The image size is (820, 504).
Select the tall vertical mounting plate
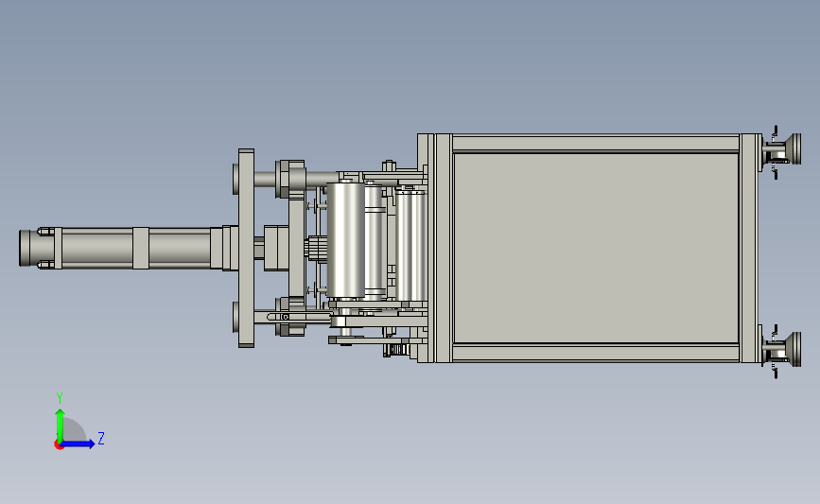[x=246, y=249]
